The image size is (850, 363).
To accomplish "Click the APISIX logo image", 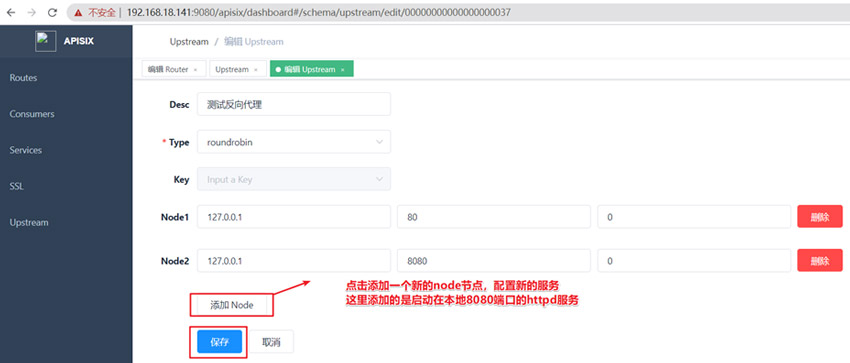I will [x=46, y=41].
